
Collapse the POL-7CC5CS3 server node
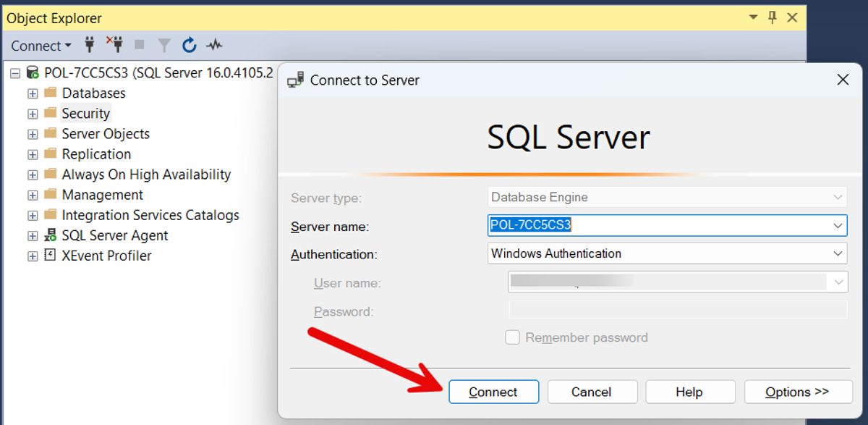click(15, 73)
